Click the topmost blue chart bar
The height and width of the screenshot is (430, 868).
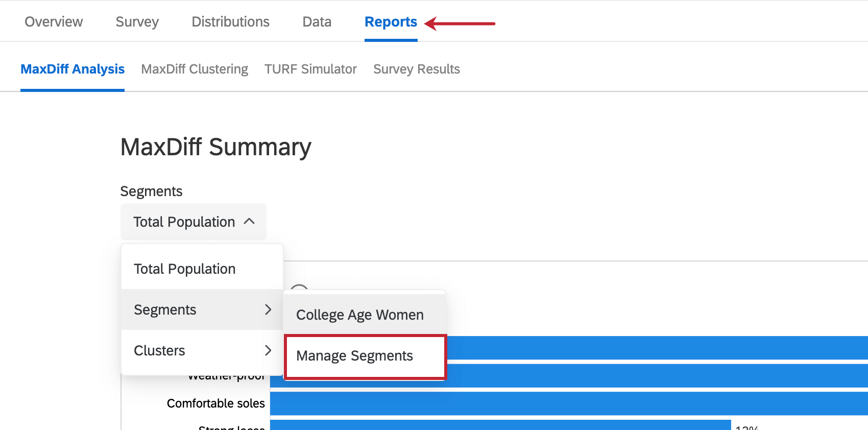pos(654,347)
